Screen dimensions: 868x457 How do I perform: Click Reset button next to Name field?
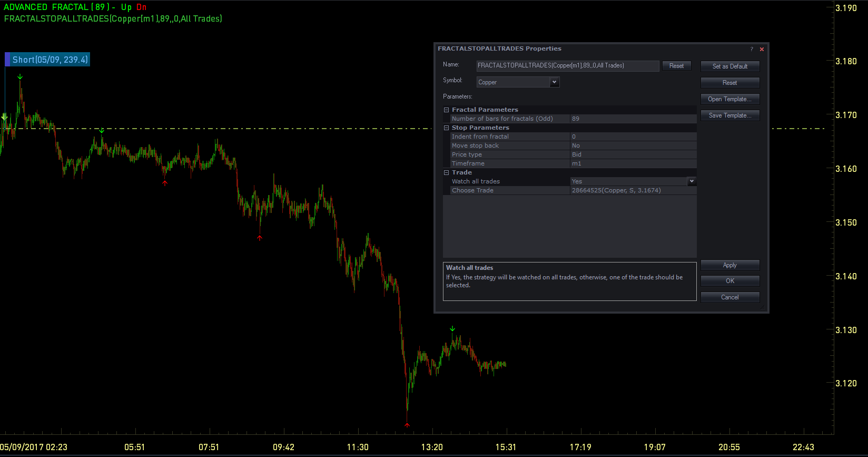[x=676, y=66]
